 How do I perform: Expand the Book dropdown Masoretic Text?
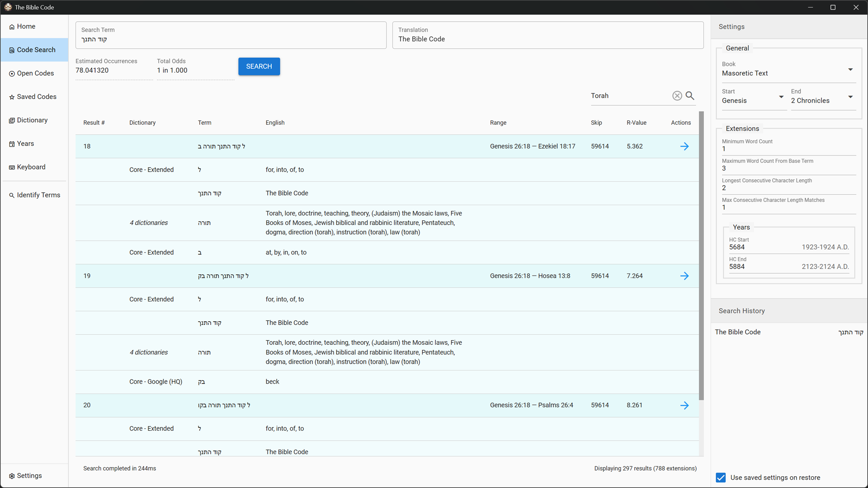[x=788, y=73]
